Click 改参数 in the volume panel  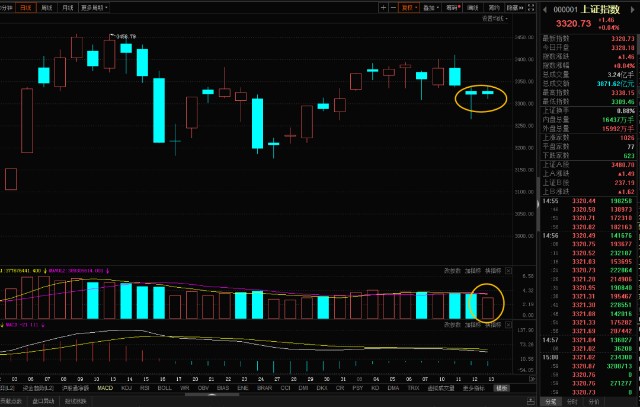click(x=452, y=271)
